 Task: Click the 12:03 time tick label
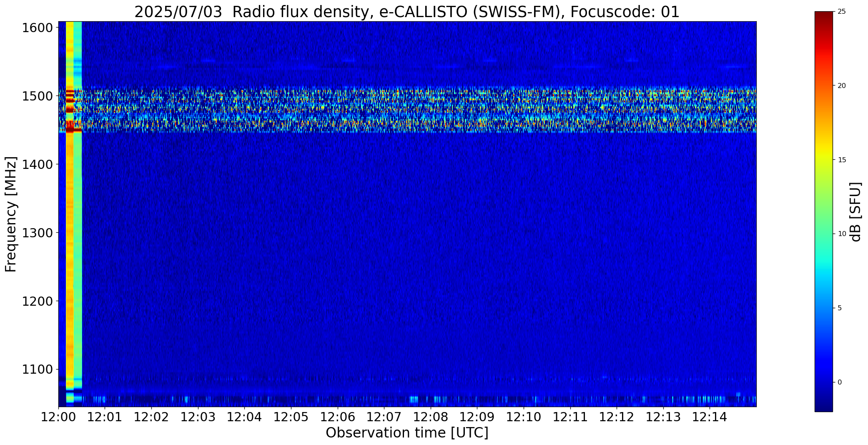(198, 417)
